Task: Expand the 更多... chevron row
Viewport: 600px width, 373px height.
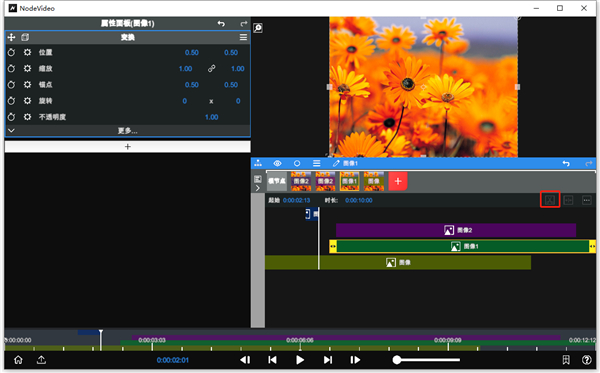Action: [x=127, y=130]
